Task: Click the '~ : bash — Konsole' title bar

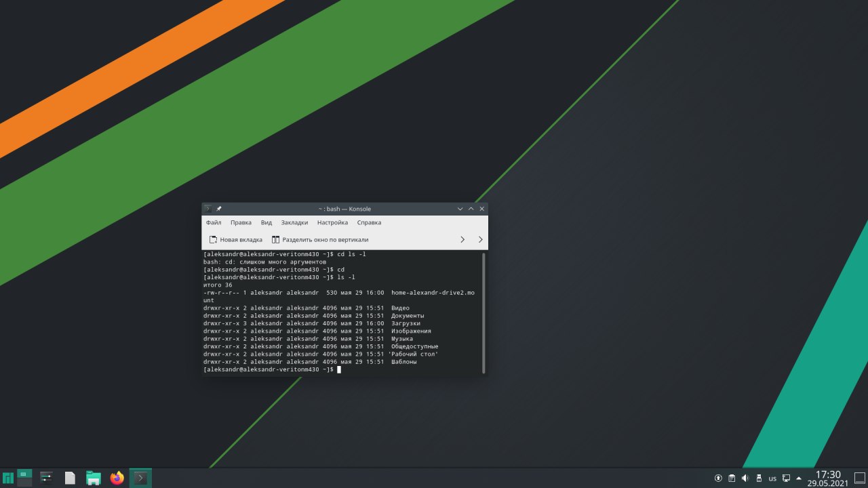Action: (x=344, y=209)
